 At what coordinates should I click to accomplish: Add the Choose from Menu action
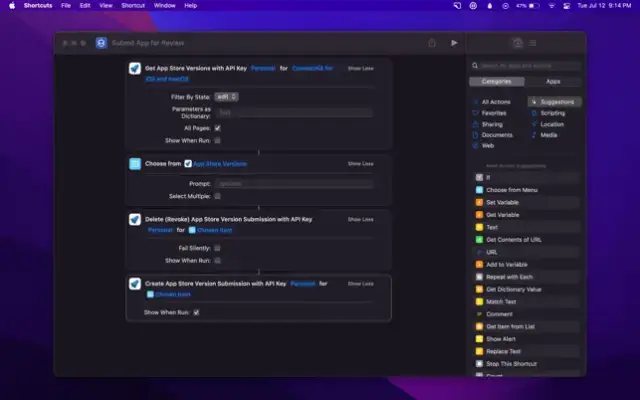click(527, 190)
